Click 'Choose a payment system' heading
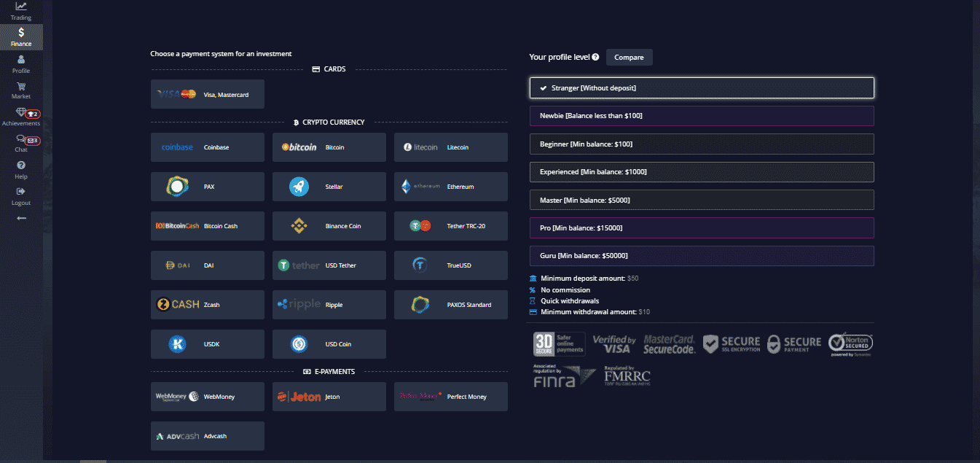980x463 pixels. coord(222,54)
